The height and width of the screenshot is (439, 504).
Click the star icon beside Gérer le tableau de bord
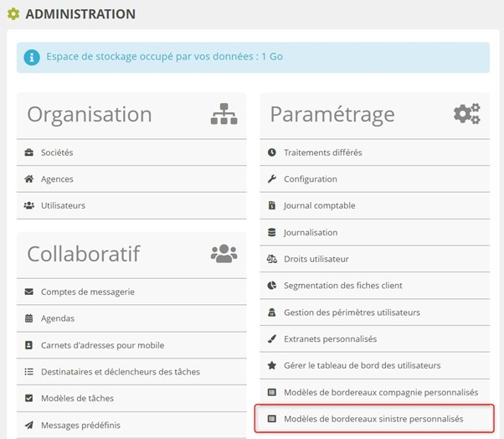pyautogui.click(x=271, y=365)
